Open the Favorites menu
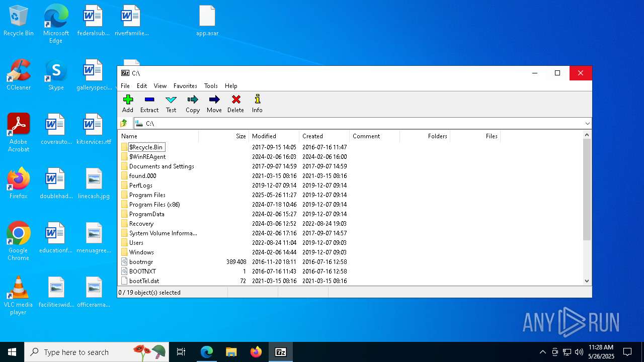644x362 pixels. click(185, 86)
